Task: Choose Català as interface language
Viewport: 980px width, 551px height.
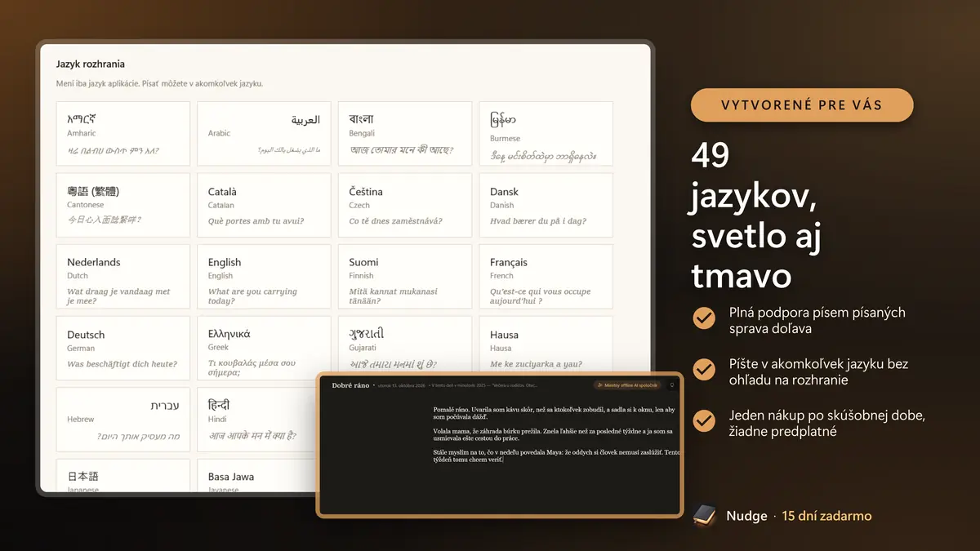Action: [x=264, y=205]
